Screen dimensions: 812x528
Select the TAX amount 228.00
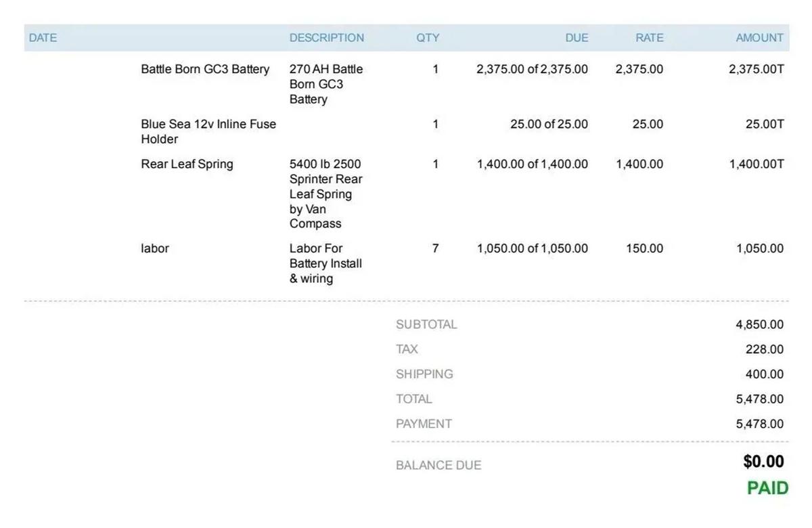(764, 349)
